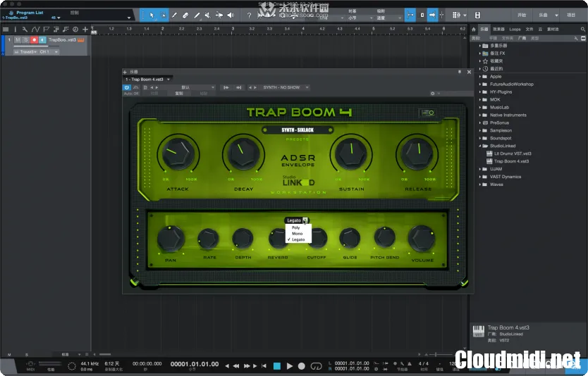
Task: Collapse the StudioLinked folder
Action: (480, 146)
